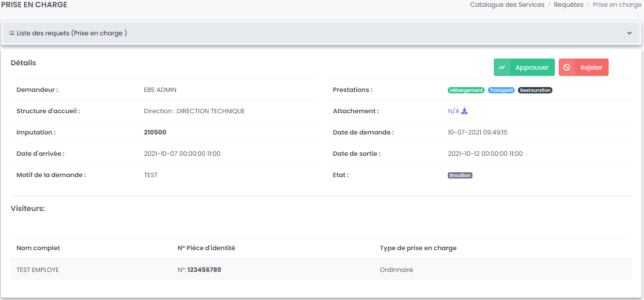Click the Brouillon status badge

pos(460,176)
